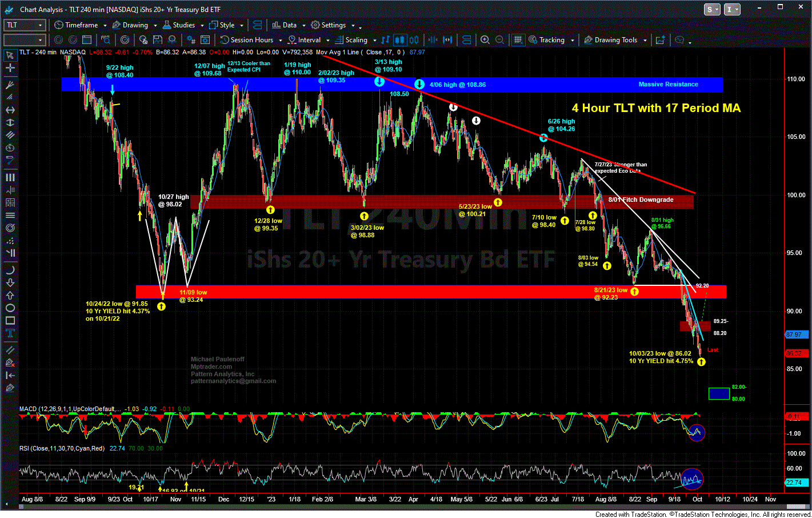Screen dimensions: 812x518
Task: Insert a down arrow marker
Action: 10,282
